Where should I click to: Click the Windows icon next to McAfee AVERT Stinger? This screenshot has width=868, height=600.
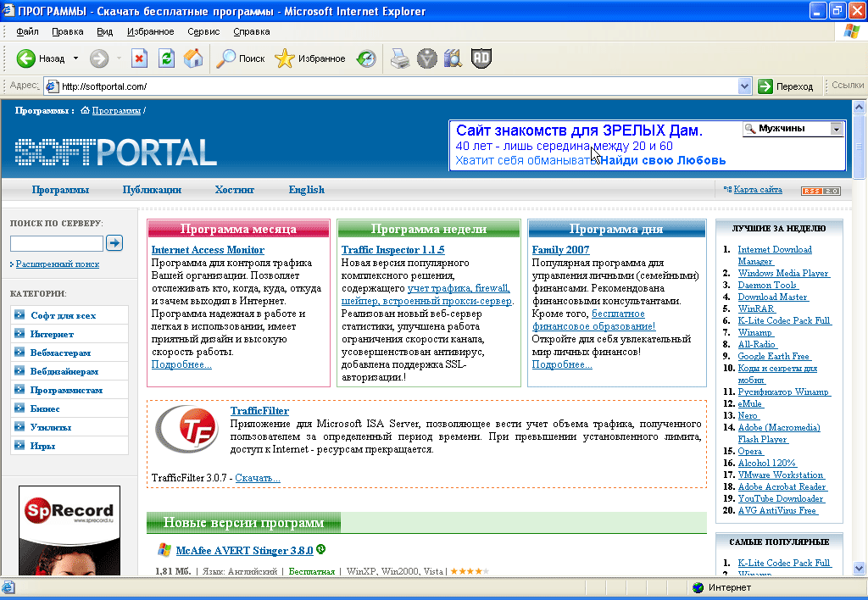pos(164,550)
